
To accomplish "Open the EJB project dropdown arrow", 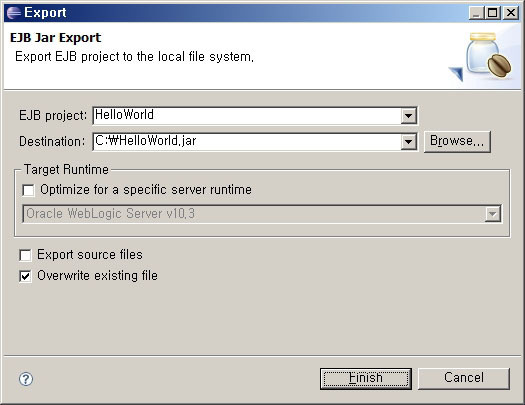I will (x=408, y=116).
